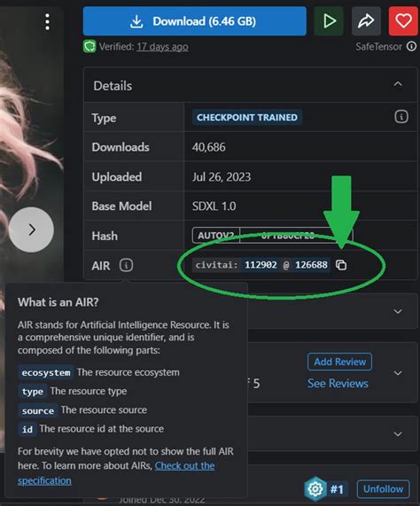Click the red heart favorite button
Screen dimensions: 420x506
[403, 21]
